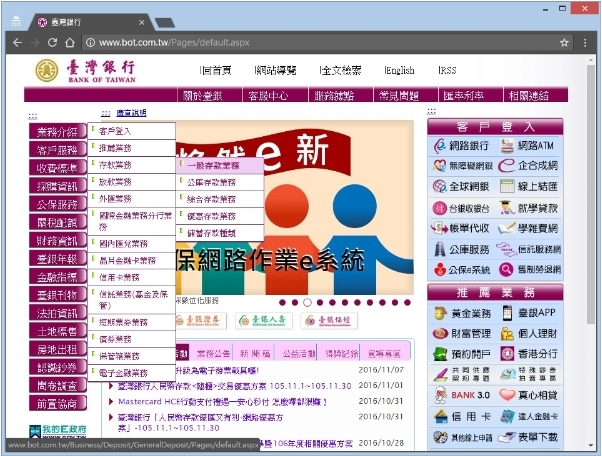The width and height of the screenshot is (602, 456).
Task: Select the last banner slide dot
Action: [407, 302]
